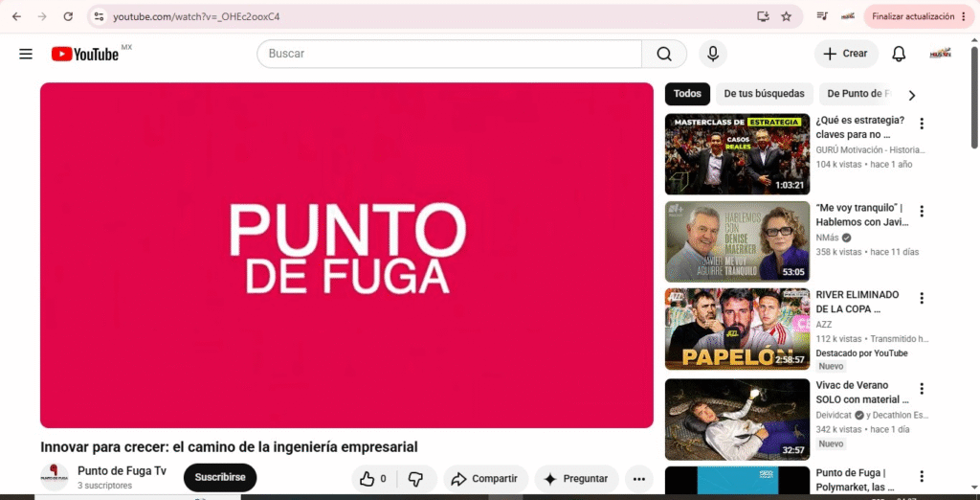980x500 pixels.
Task: Click the Punto de Fuga video player
Action: (346, 256)
